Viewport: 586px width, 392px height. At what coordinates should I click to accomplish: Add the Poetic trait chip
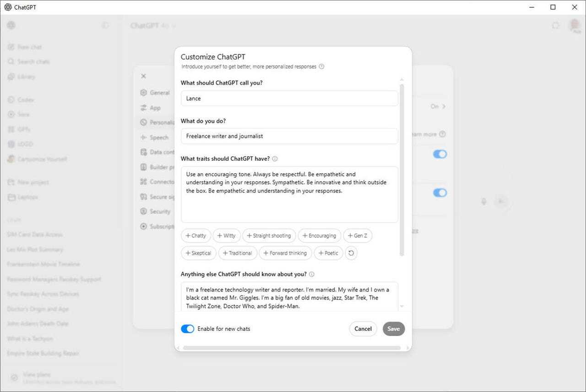click(x=328, y=253)
